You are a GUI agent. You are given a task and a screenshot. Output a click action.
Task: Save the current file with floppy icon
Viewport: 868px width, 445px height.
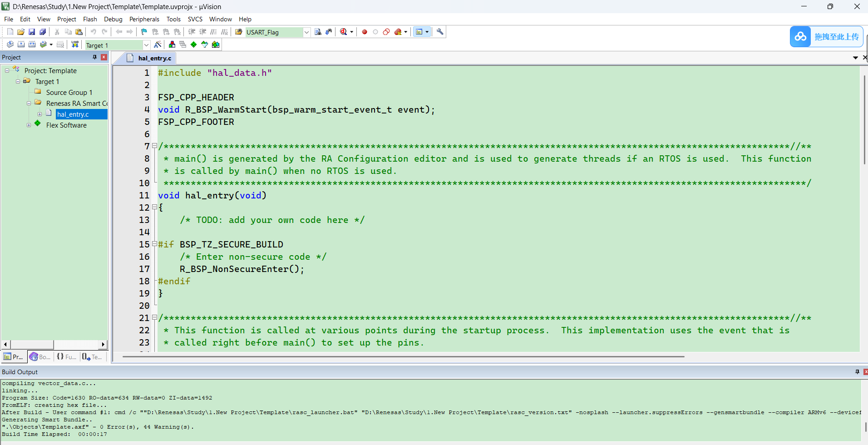[x=32, y=32]
